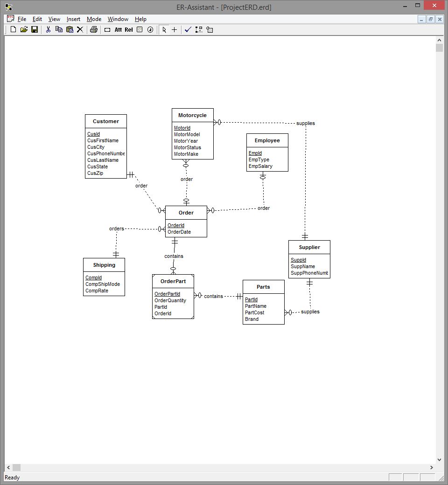Viewport: 448px width, 485px height.
Task: Select the Customer entity header
Action: tap(106, 121)
